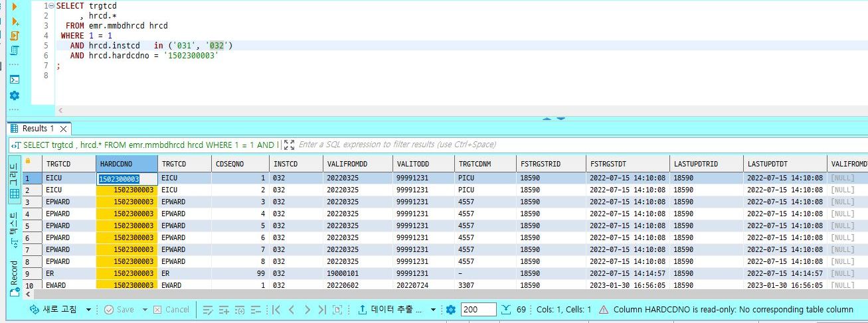Go to the last row navigation icon

point(322,310)
